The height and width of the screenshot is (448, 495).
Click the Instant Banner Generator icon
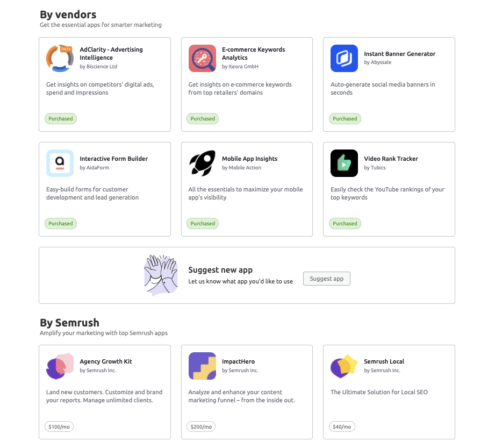[344, 58]
